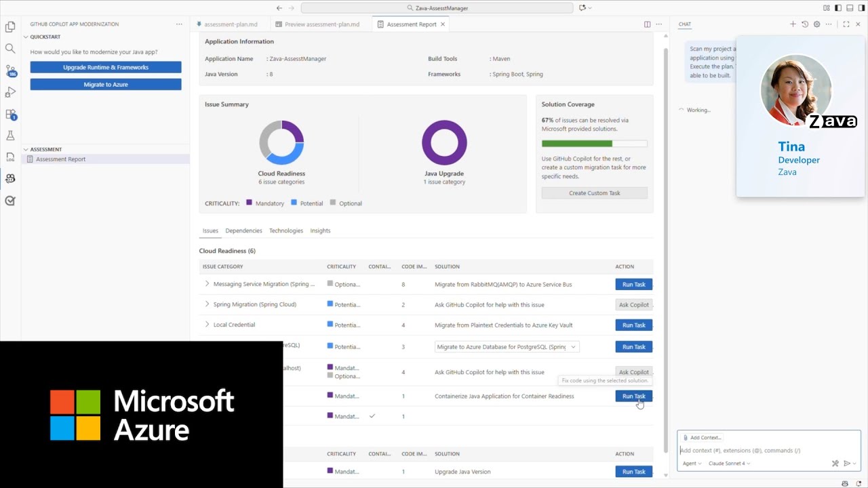Customize layout icon in the title bar
Screen dimensions: 868x488
(827, 8)
